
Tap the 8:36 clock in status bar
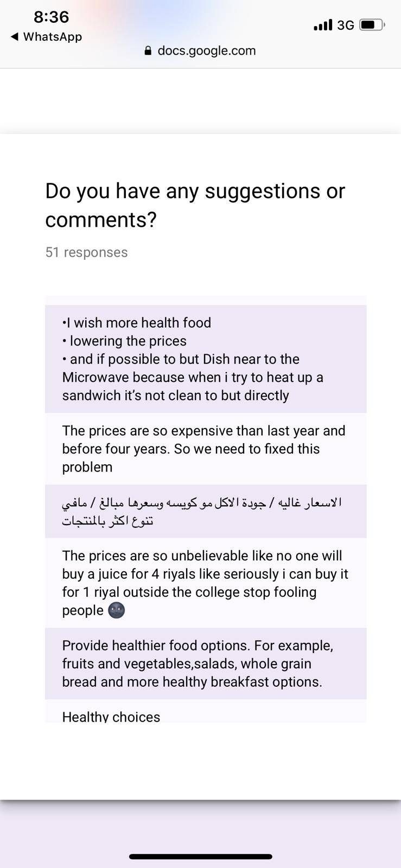click(x=52, y=17)
